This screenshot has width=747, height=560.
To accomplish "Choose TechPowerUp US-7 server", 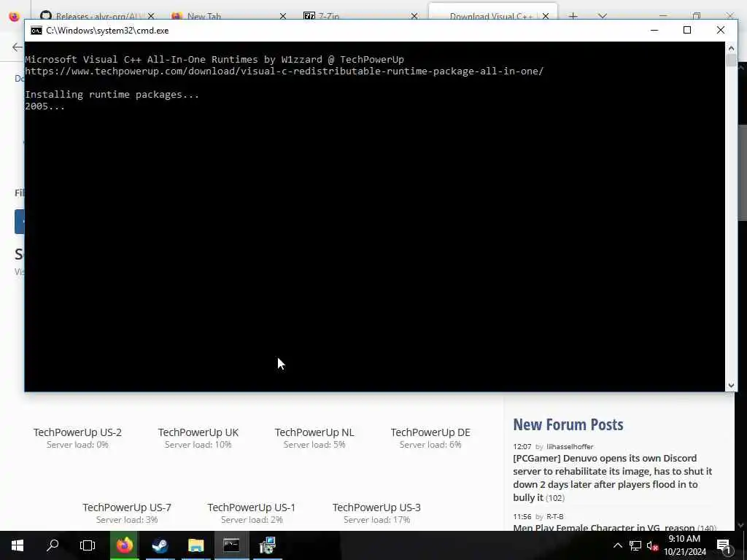I will coord(127,507).
